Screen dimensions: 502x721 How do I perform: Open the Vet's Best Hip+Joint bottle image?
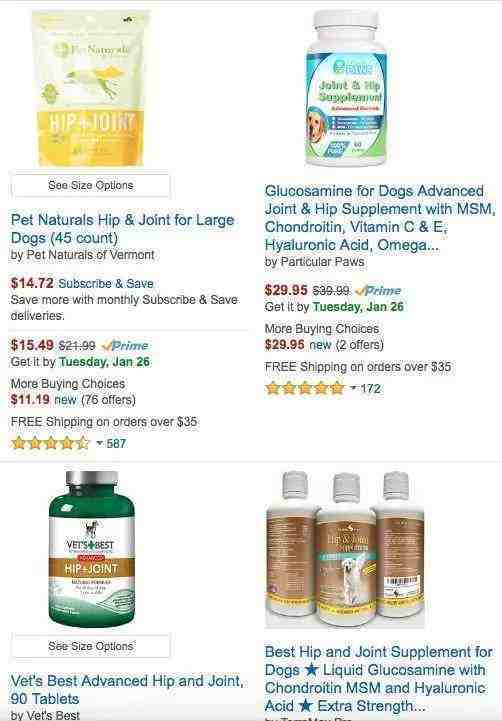click(x=91, y=549)
